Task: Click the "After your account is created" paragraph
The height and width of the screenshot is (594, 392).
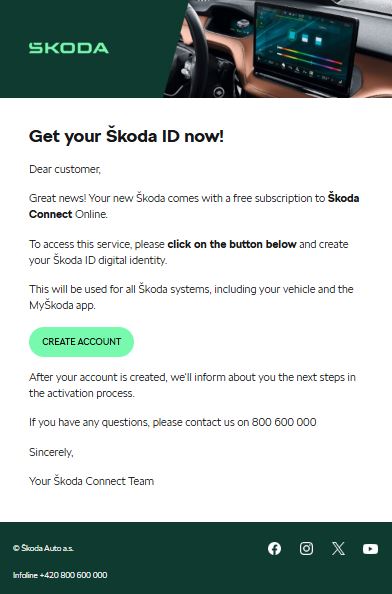Action: click(x=192, y=385)
